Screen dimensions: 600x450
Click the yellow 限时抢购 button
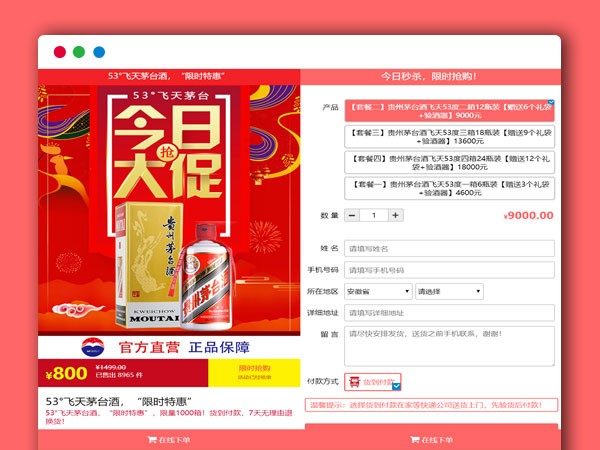pos(254,372)
